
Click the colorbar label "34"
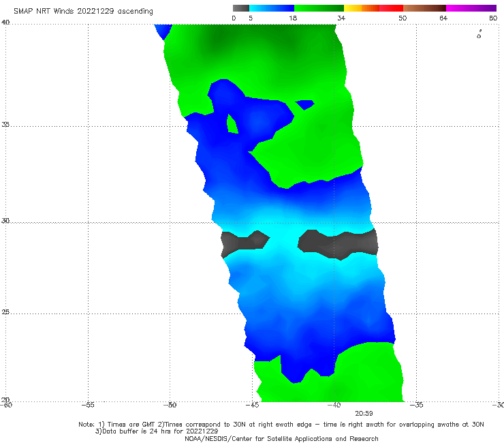click(x=341, y=18)
